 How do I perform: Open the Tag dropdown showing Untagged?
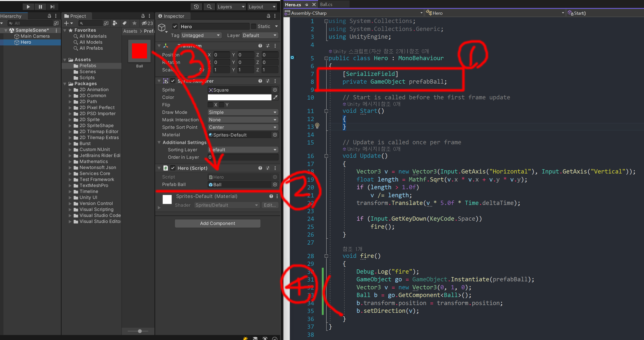pyautogui.click(x=201, y=35)
